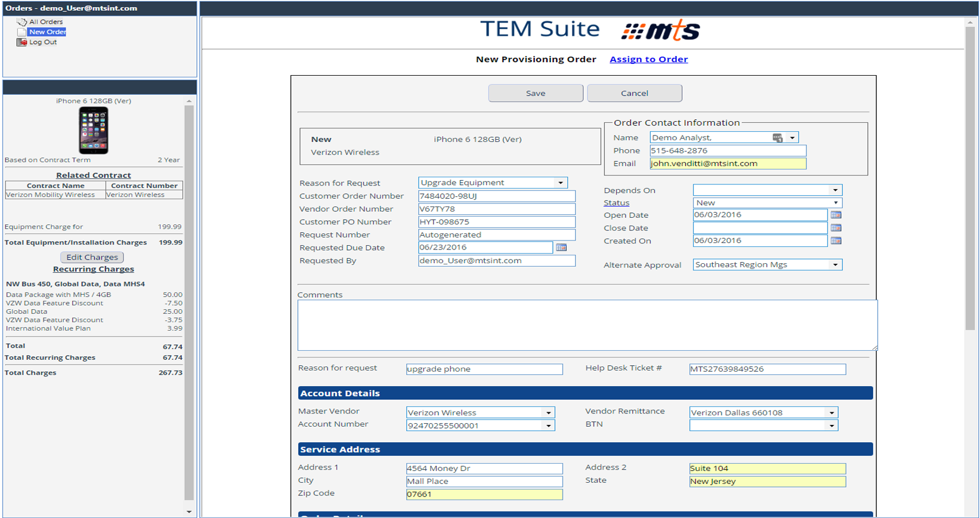The image size is (980, 518).
Task: Click charges panel scroll-down arrow
Action: [189, 511]
